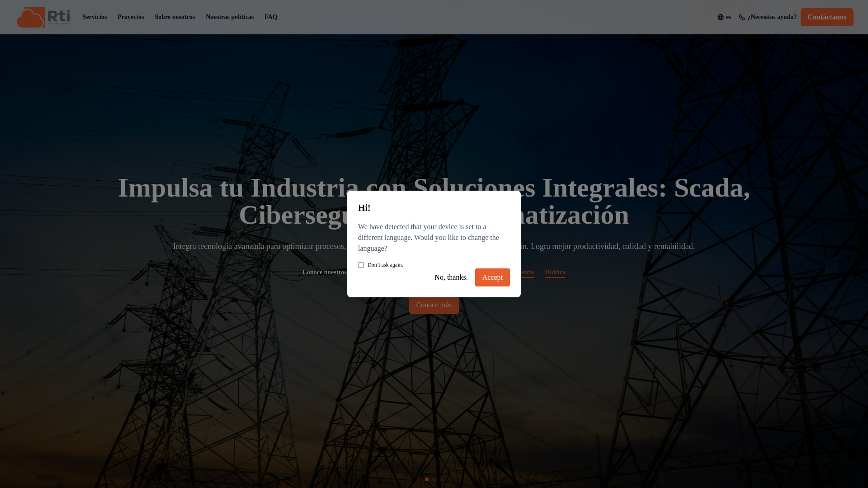Click the Conoce más button
The width and height of the screenshot is (868, 488).
click(x=434, y=305)
